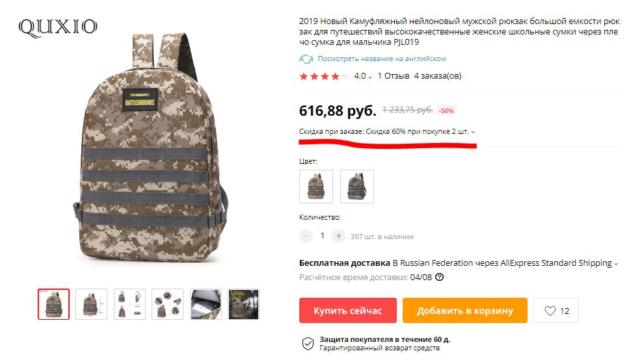Select the first brown camouflage color option
631x364 pixels.
click(x=316, y=186)
